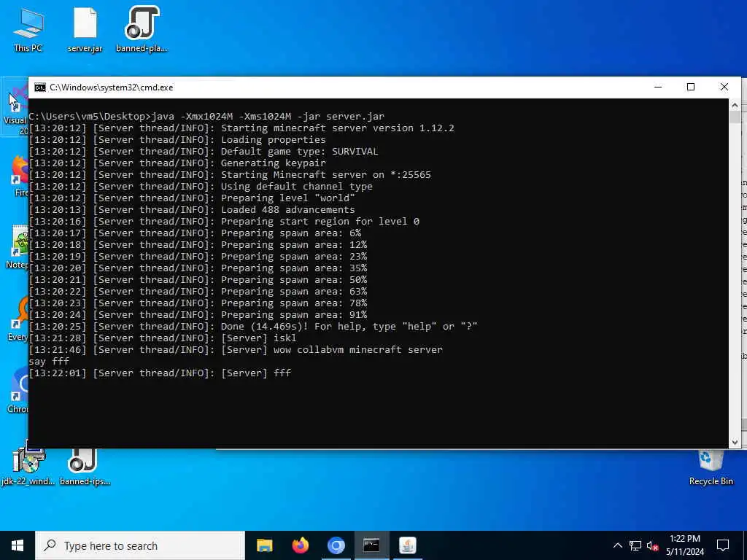
Task: Click the 'Preparing spawn area: 6%' line
Action: click(x=195, y=233)
